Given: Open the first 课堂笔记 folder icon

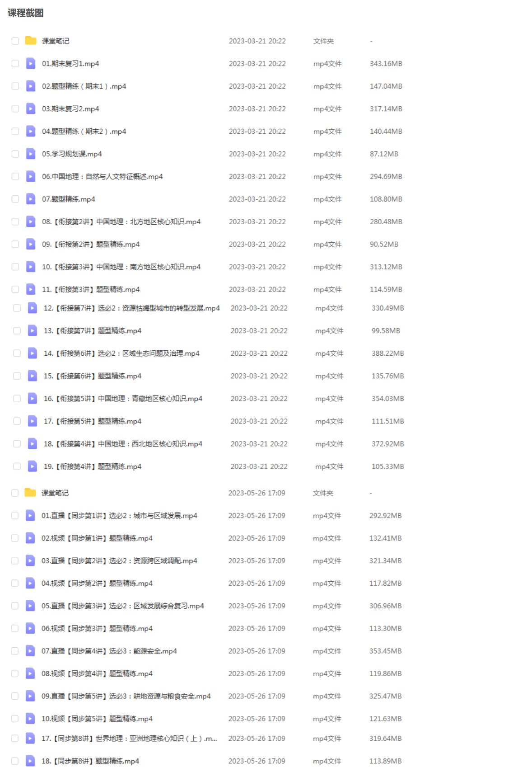Looking at the screenshot, I should (31, 41).
